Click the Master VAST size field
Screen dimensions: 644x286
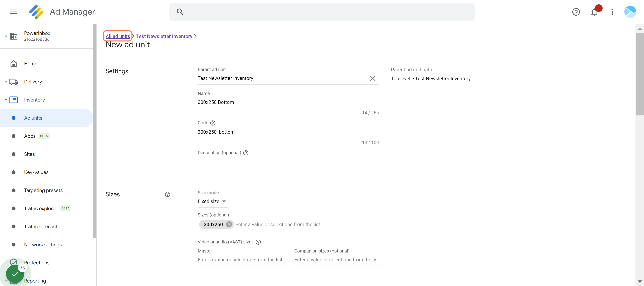(x=243, y=260)
